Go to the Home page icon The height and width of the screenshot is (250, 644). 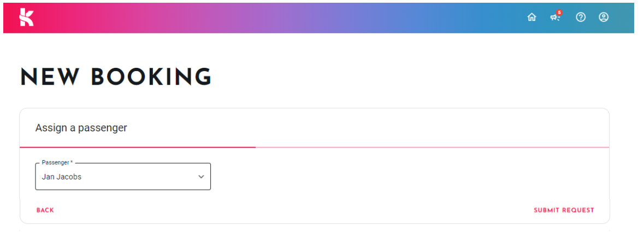click(531, 18)
